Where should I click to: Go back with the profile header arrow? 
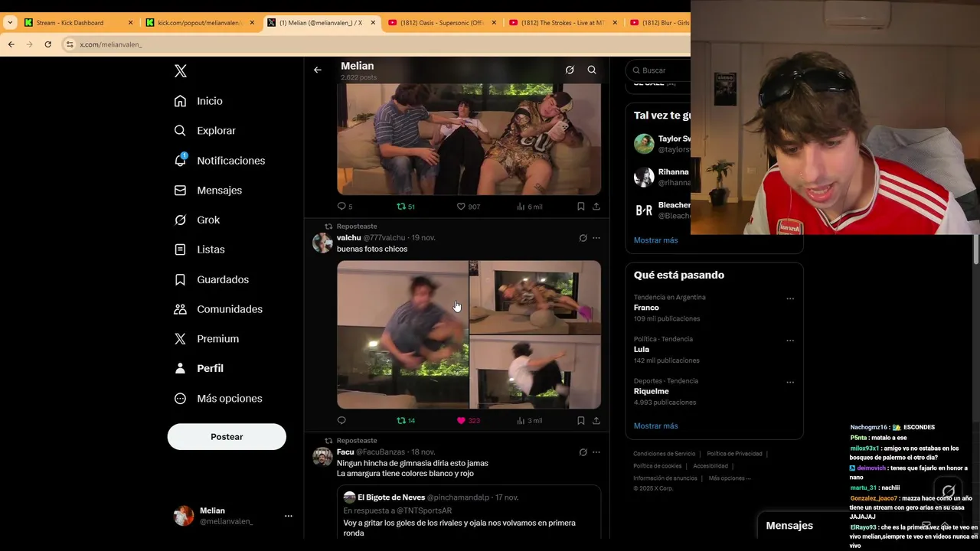click(x=318, y=70)
